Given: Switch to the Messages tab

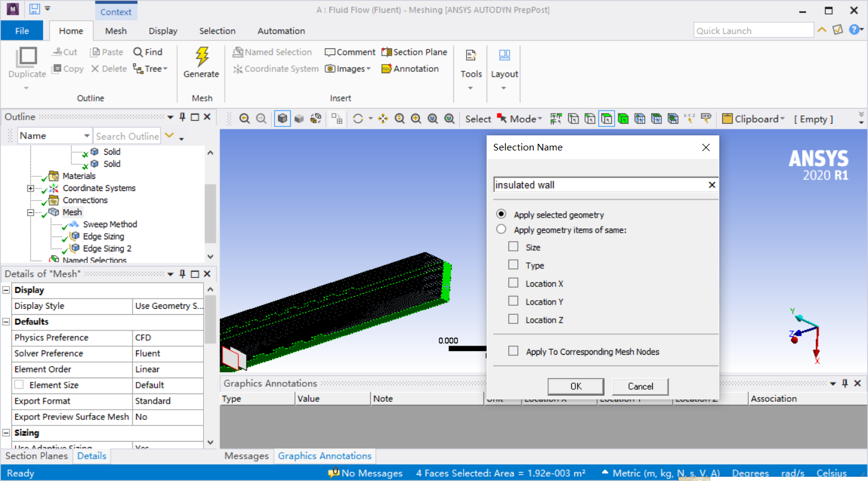Looking at the screenshot, I should [247, 456].
